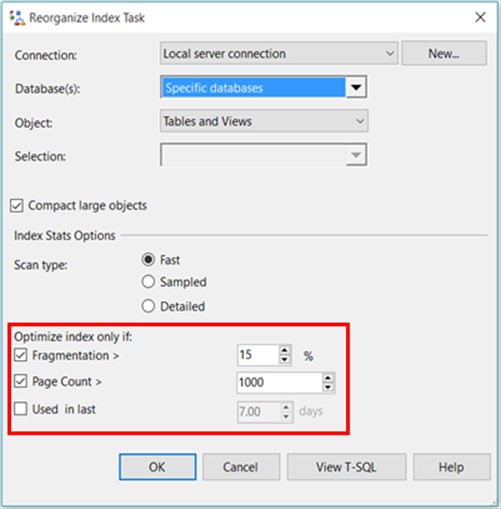Viewport: 501px width, 509px height.
Task: Decrease Page Count using down spinner
Action: (328, 387)
